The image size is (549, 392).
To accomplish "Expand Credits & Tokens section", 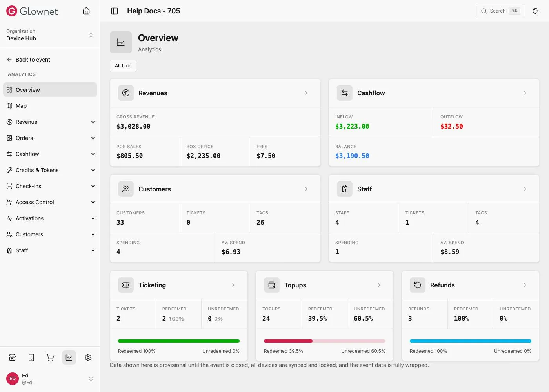I will [x=50, y=170].
